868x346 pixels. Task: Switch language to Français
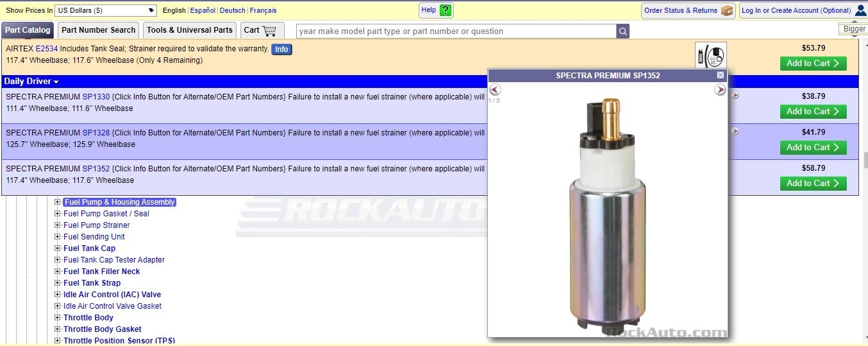(x=263, y=11)
